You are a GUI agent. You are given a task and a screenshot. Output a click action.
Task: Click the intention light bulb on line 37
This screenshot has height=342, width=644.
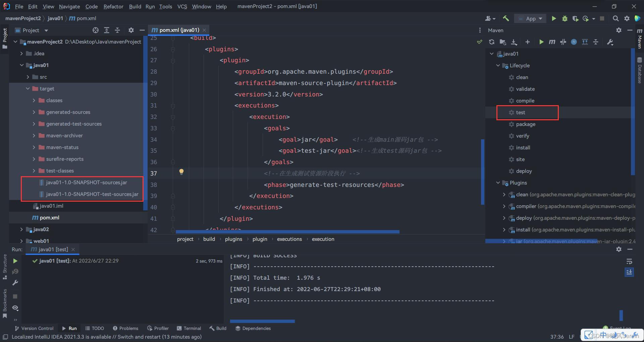click(181, 172)
